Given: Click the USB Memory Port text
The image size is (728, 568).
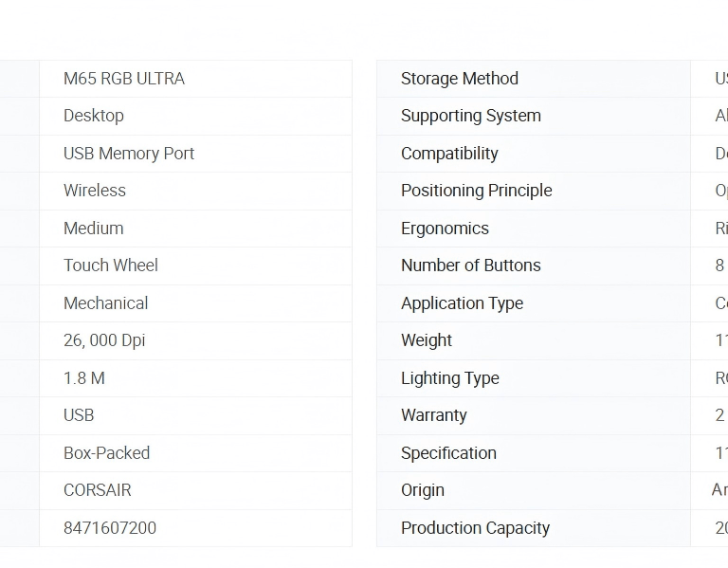Looking at the screenshot, I should (129, 154).
